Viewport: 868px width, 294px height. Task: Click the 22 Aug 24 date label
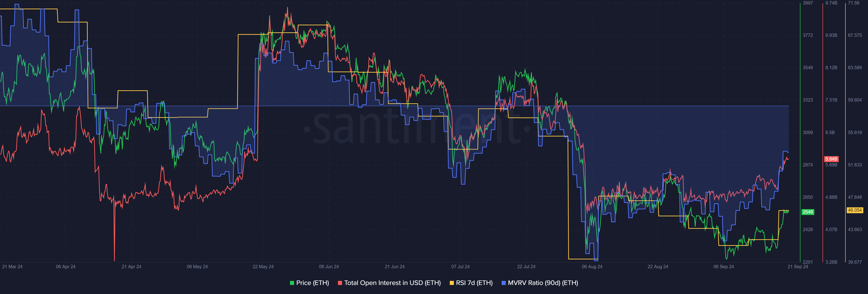pos(658,267)
